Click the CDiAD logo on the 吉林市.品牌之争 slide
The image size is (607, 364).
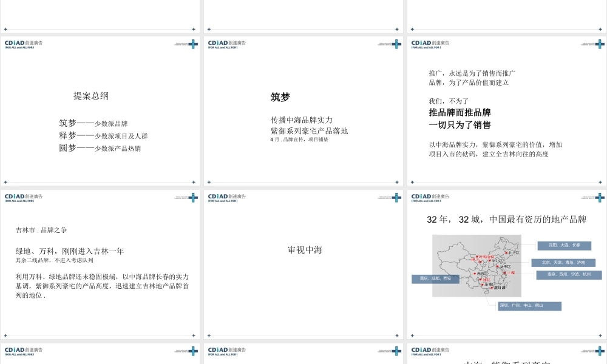(24, 198)
